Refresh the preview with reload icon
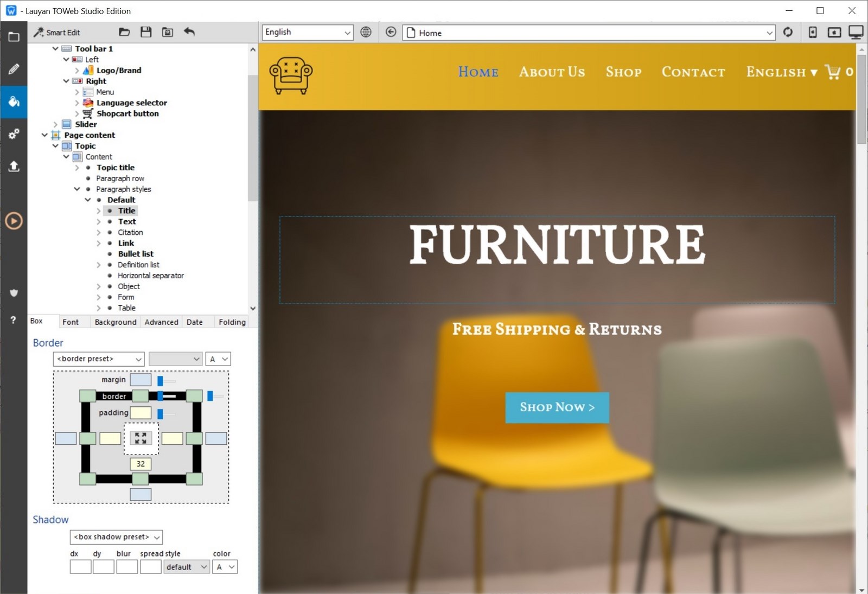This screenshot has width=868, height=594. (788, 32)
